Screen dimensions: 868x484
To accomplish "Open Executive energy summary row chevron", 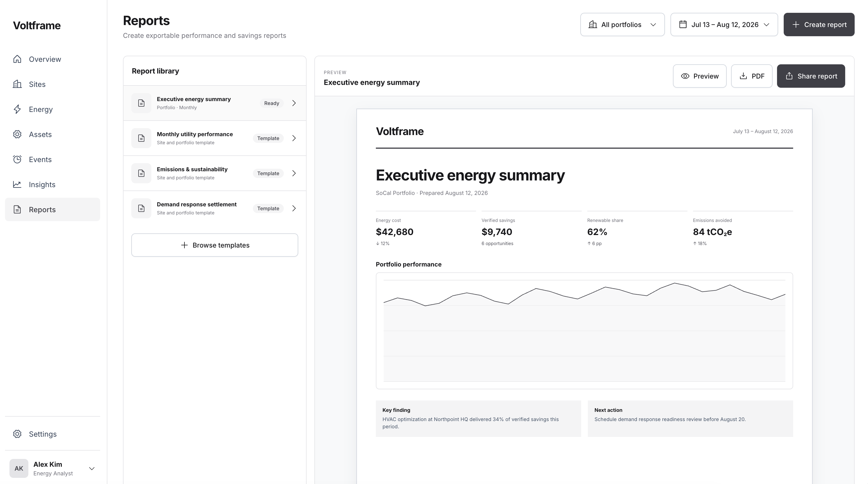I will coord(294,103).
